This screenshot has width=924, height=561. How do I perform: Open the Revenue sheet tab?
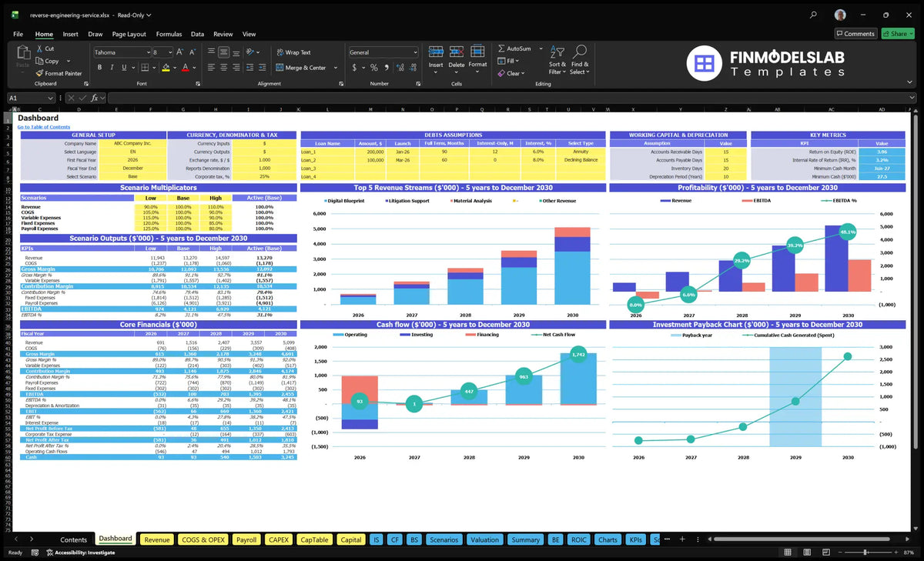click(157, 539)
